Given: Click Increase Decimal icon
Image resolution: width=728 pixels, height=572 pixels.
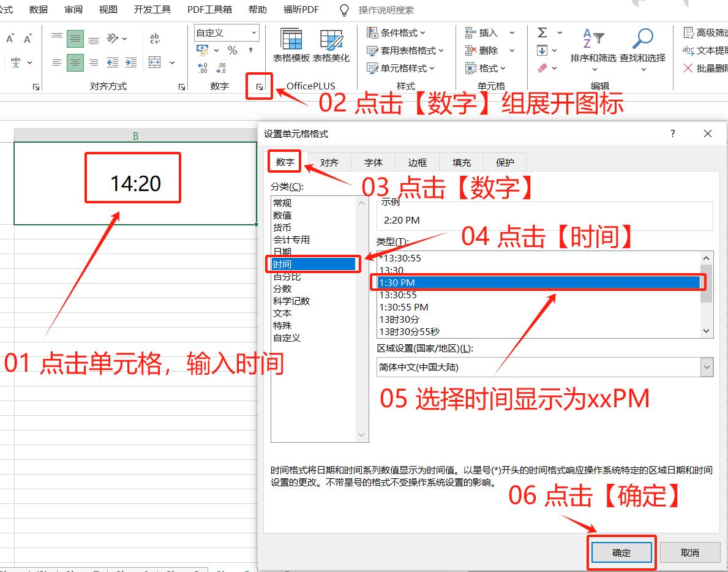Looking at the screenshot, I should click(203, 68).
